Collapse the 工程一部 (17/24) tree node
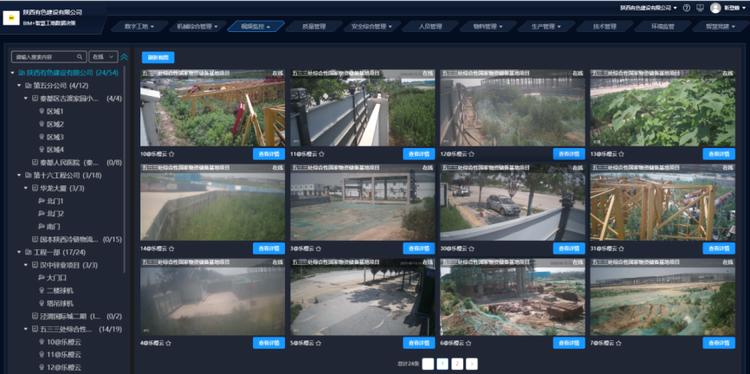 [x=20, y=252]
